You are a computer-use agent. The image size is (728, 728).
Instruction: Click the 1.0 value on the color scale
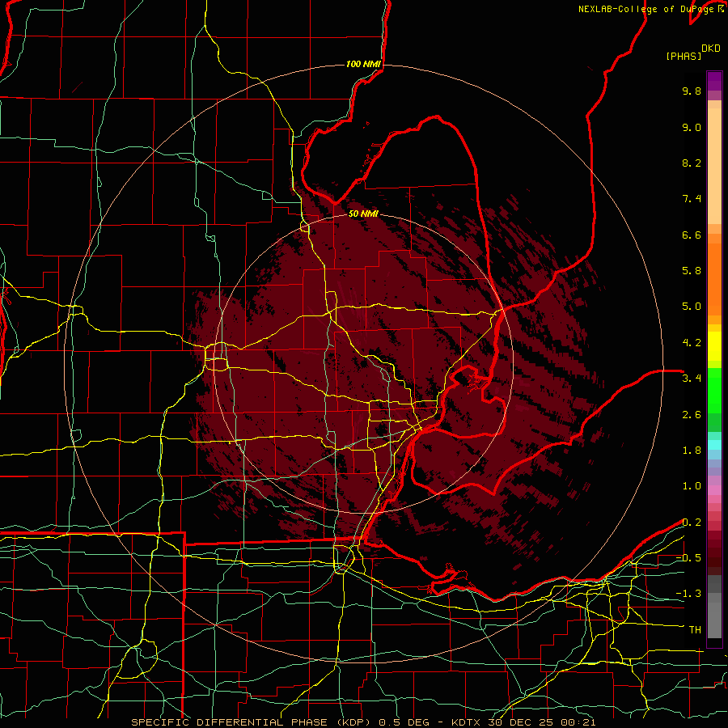692,486
